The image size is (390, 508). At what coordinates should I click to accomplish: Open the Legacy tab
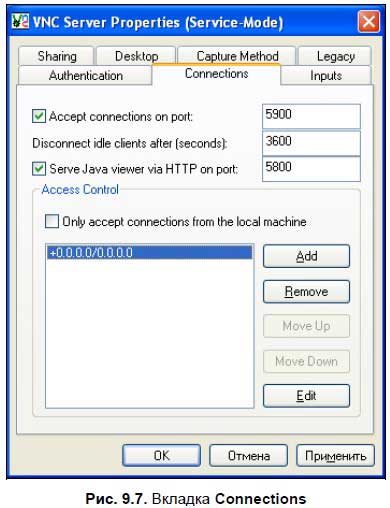click(x=335, y=56)
